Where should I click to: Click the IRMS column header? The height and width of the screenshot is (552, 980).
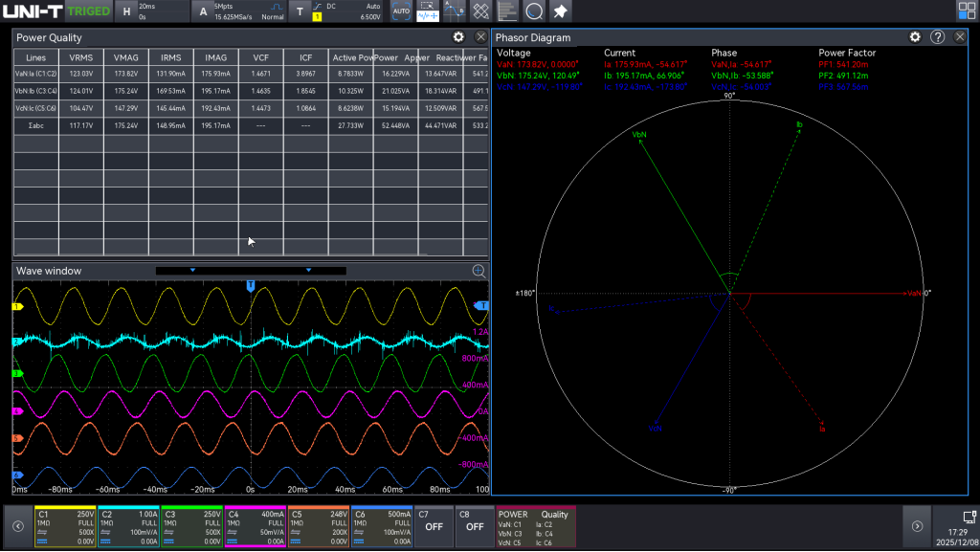(171, 57)
